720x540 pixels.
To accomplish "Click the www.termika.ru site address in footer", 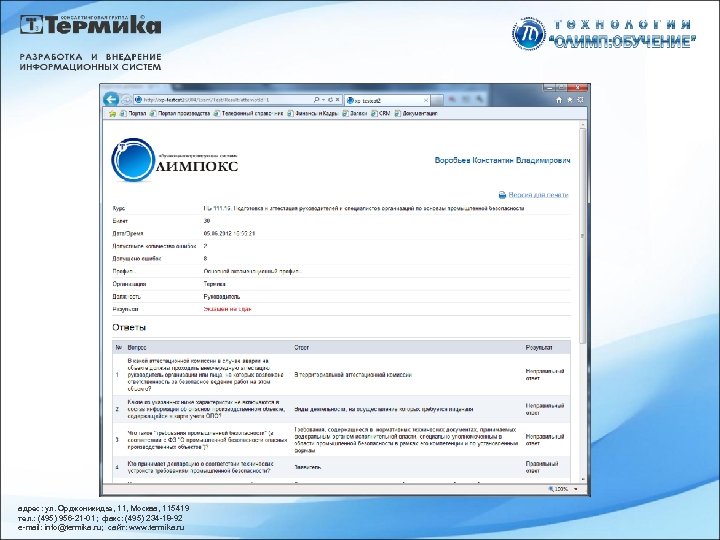I will click(157, 528).
